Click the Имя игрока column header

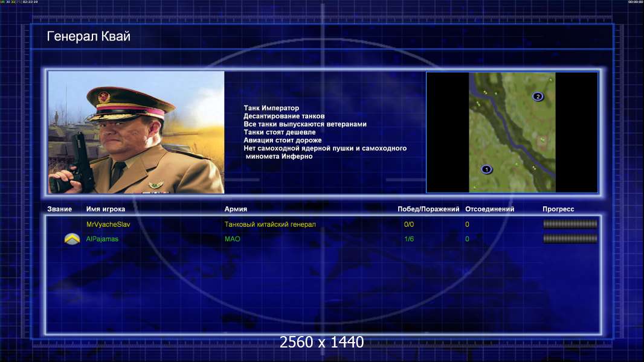(106, 209)
